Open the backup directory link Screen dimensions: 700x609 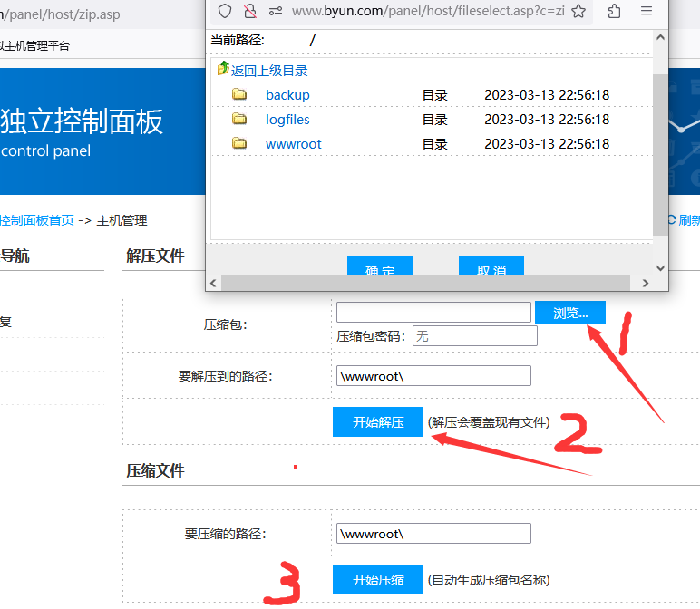287,95
